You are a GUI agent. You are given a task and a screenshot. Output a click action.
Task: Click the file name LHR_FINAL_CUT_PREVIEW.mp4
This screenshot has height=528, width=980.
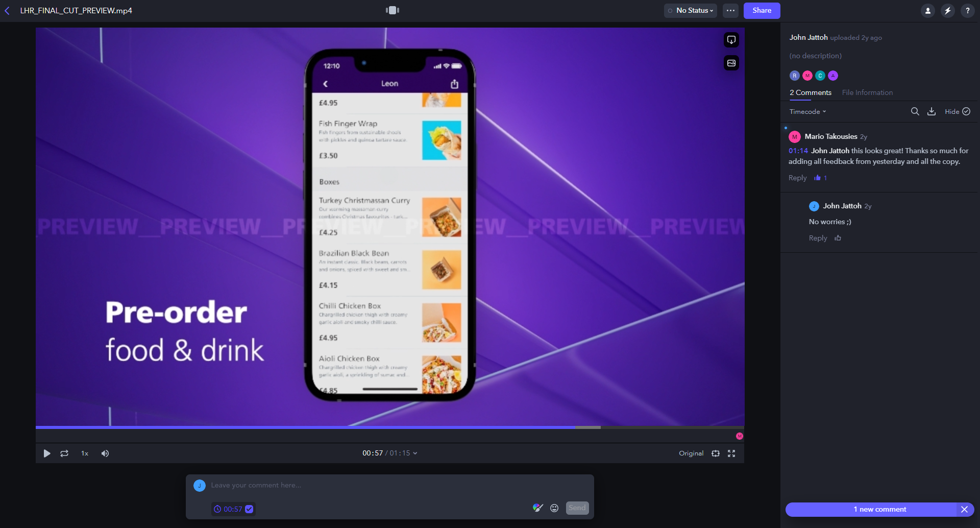pyautogui.click(x=76, y=11)
